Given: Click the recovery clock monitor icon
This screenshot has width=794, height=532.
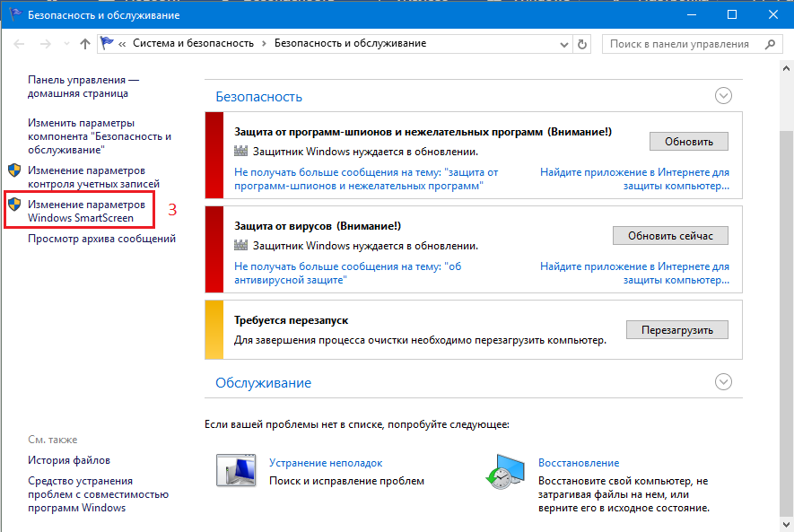Looking at the screenshot, I should click(x=505, y=471).
